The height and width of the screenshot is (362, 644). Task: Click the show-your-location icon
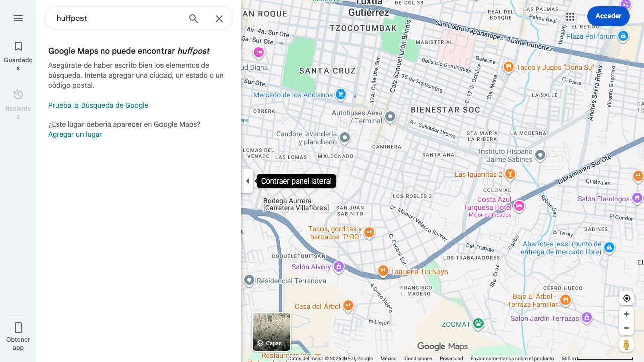click(626, 298)
